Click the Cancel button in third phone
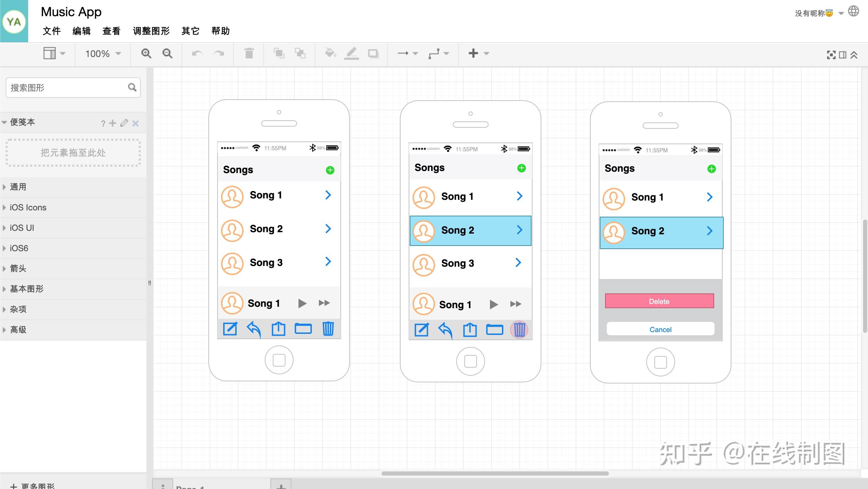 [660, 329]
